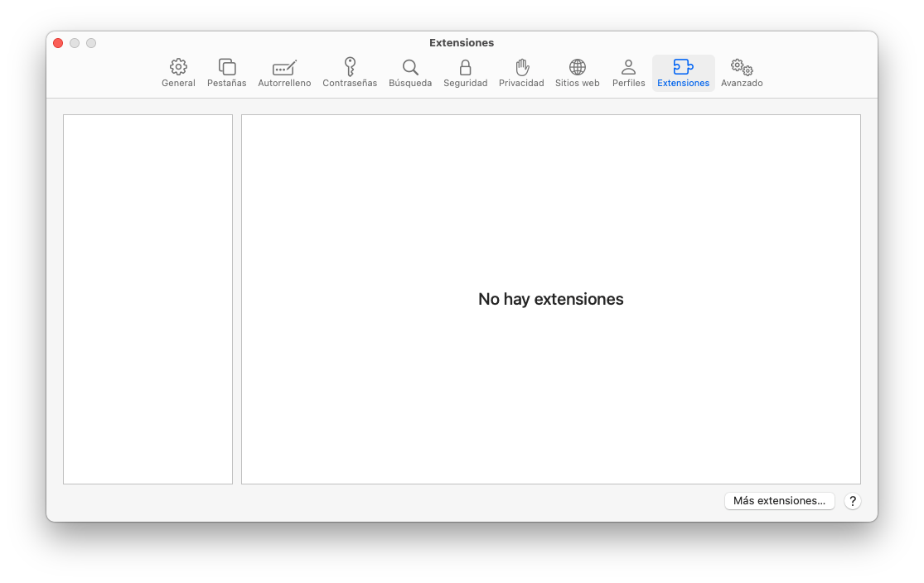Open the Perfiles person icon
The height and width of the screenshot is (583, 924).
tap(628, 67)
